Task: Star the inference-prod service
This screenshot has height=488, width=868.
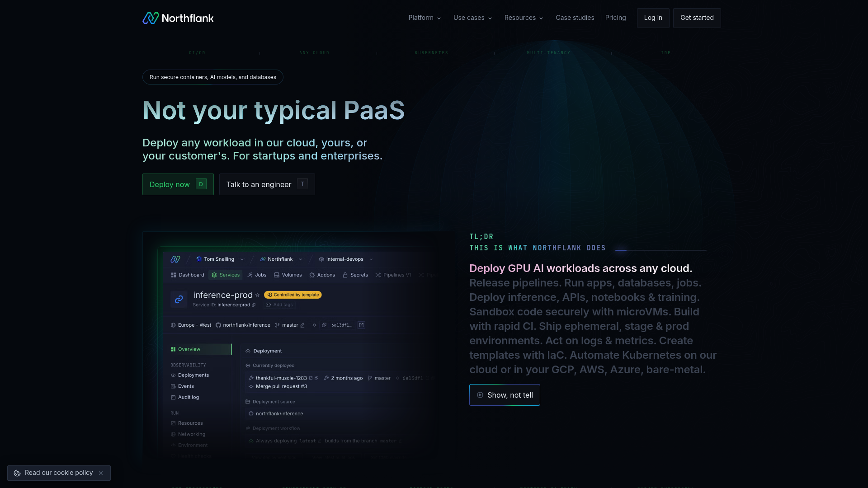Action: (x=258, y=295)
